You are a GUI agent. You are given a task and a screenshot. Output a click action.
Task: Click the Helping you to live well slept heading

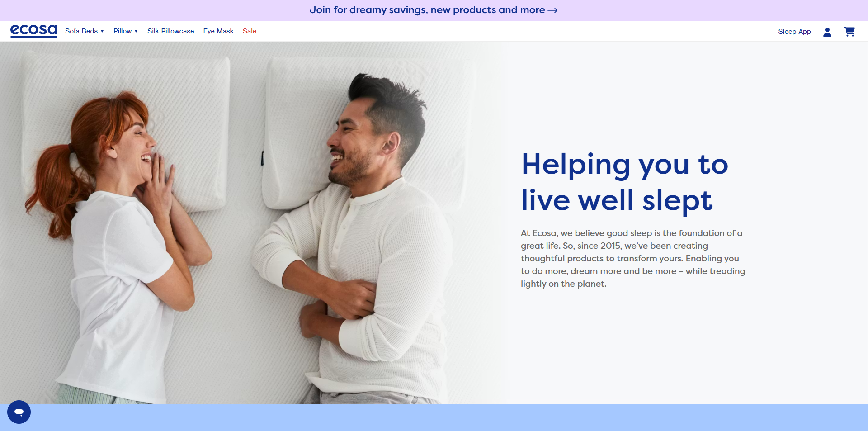click(625, 182)
